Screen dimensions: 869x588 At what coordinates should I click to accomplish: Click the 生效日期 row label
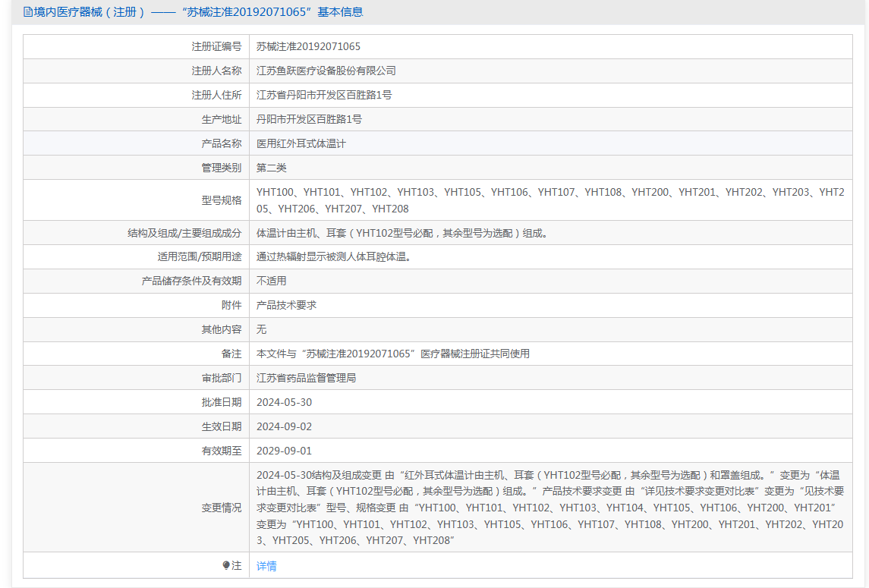[222, 426]
